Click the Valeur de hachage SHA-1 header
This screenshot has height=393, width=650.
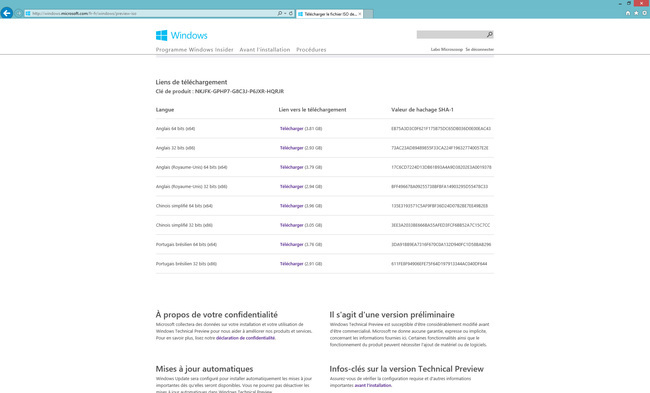coord(422,109)
